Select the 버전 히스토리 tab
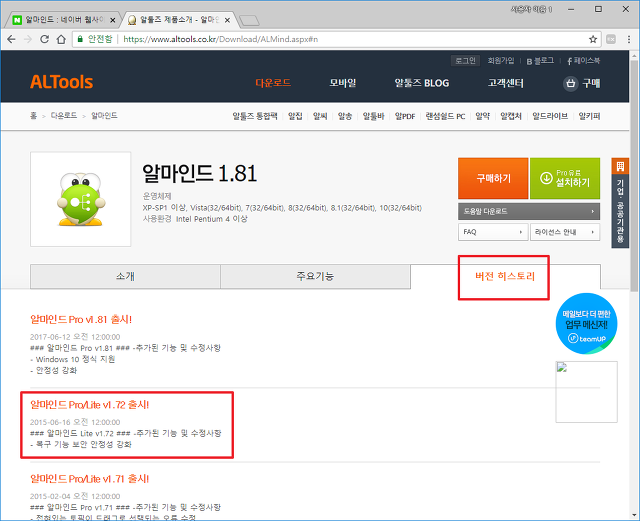Screen dimensions: 640x521 505,276
